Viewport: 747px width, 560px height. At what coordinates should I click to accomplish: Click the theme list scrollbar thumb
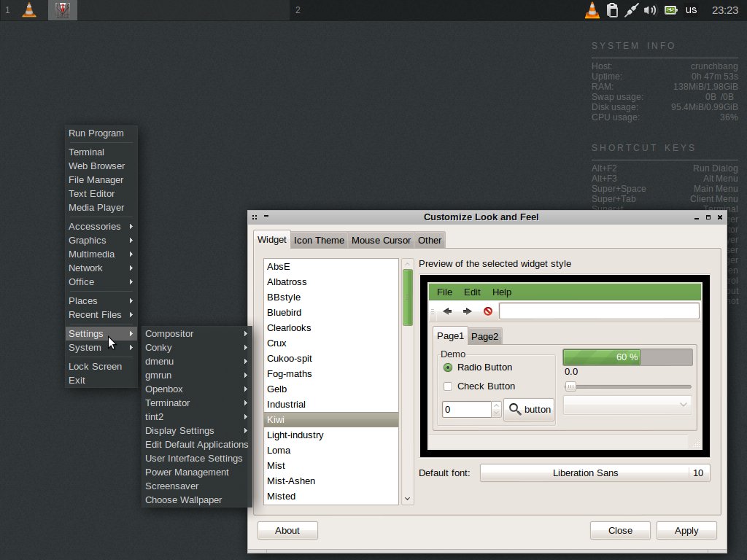(407, 297)
